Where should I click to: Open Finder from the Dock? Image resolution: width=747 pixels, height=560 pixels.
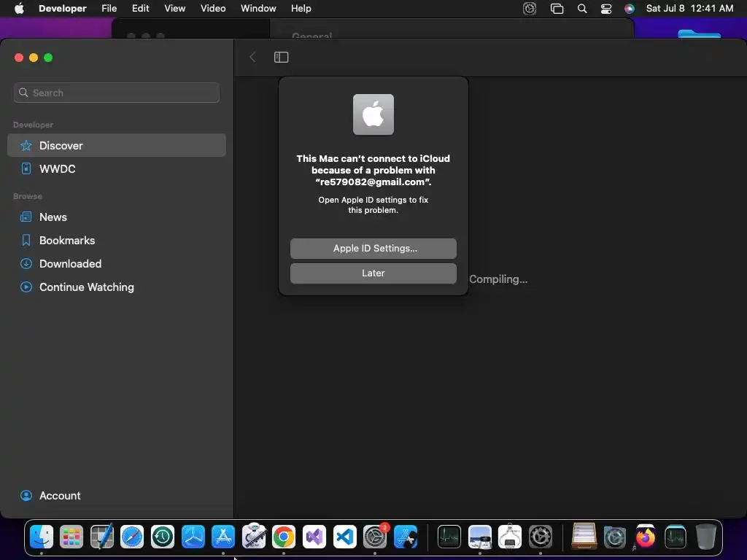(x=42, y=537)
